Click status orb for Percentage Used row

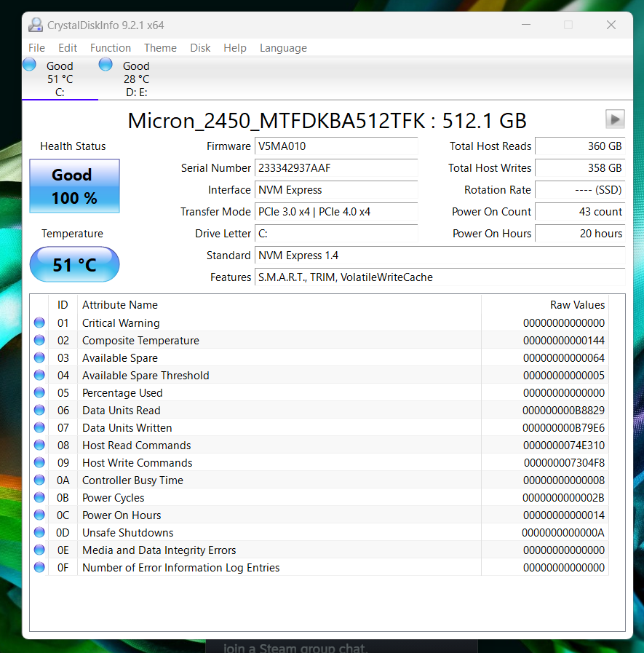tap(39, 392)
